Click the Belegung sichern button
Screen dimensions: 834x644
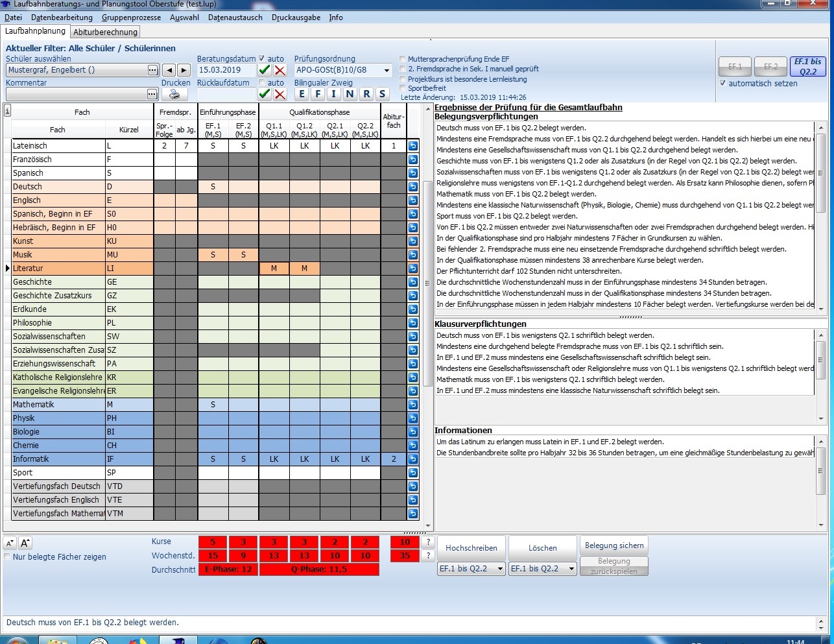click(x=614, y=545)
